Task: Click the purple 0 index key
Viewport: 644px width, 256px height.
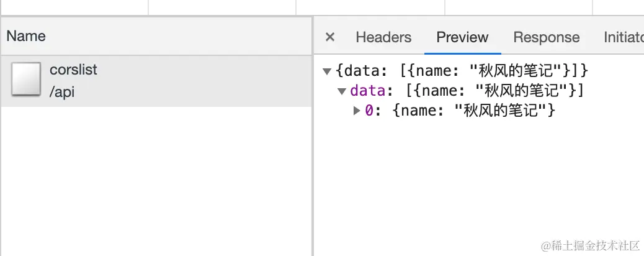Action: pos(369,111)
